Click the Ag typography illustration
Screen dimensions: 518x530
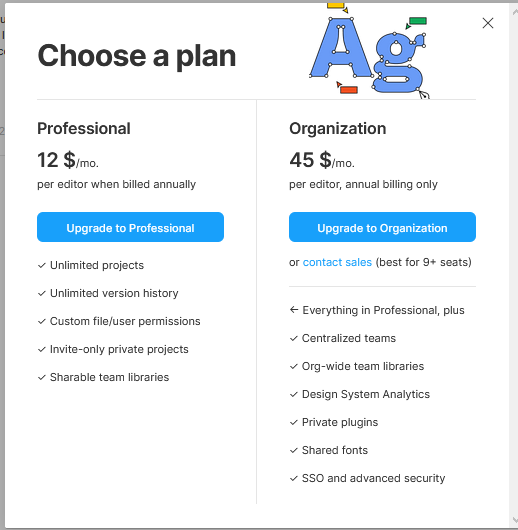pyautogui.click(x=369, y=51)
